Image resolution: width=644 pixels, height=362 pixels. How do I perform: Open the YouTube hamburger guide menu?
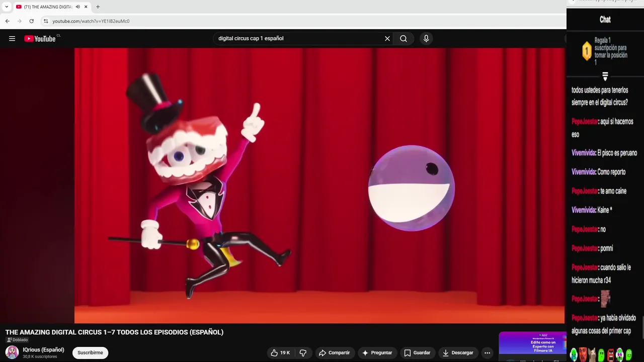12,39
